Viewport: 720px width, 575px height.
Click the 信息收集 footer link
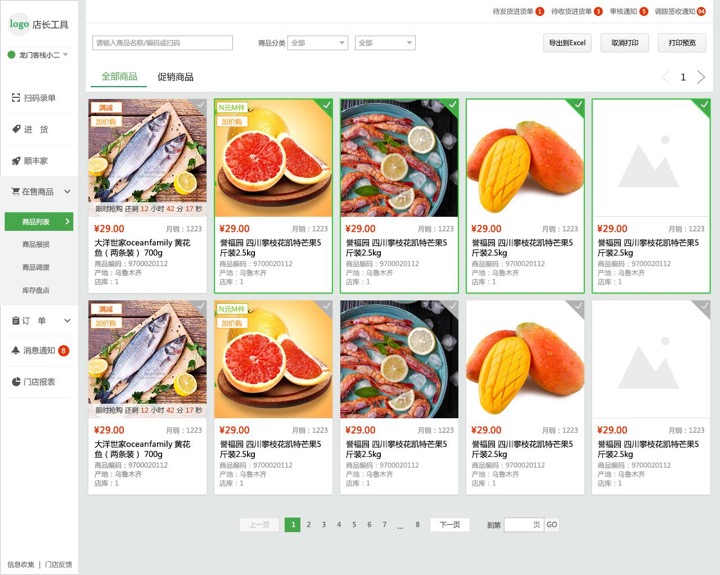point(21,564)
